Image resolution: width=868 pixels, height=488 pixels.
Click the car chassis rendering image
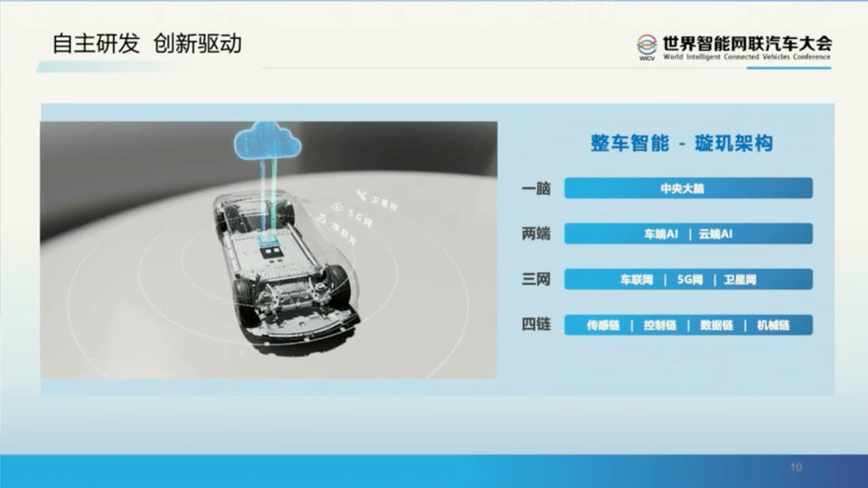tap(269, 250)
